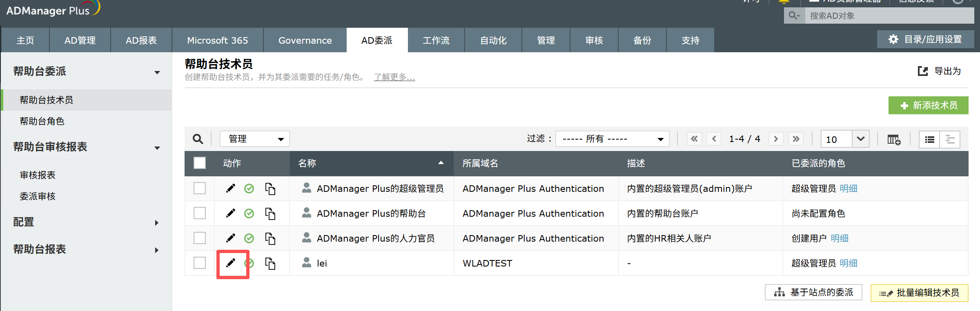
Task: Open AD管理 tab
Action: [80, 40]
